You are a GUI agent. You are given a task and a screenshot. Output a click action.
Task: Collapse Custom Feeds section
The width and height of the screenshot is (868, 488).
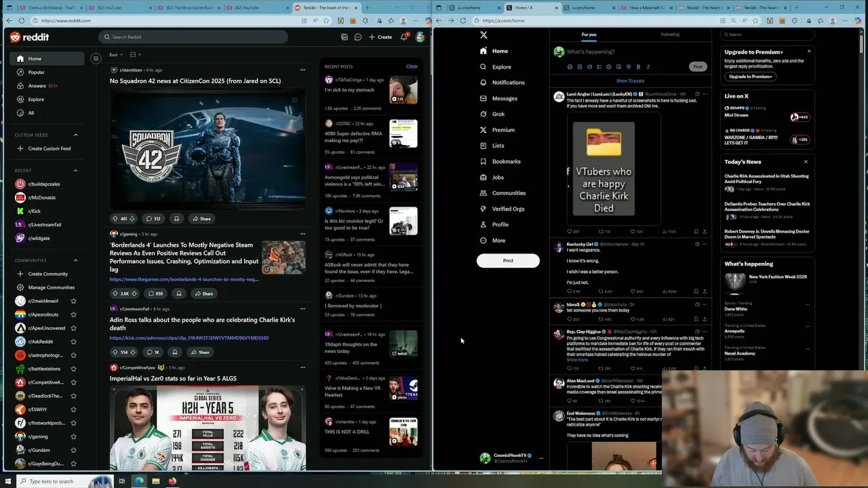(x=75, y=135)
